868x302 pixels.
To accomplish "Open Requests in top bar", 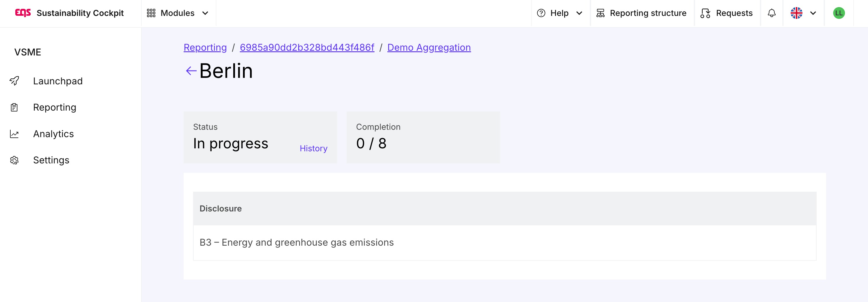I will pos(727,13).
